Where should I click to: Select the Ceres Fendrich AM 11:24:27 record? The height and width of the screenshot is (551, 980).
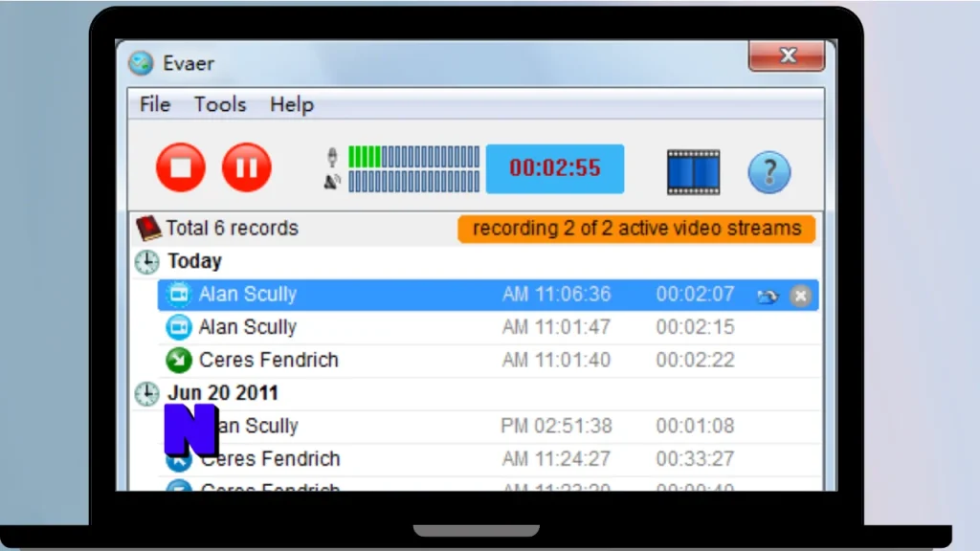click(x=488, y=459)
